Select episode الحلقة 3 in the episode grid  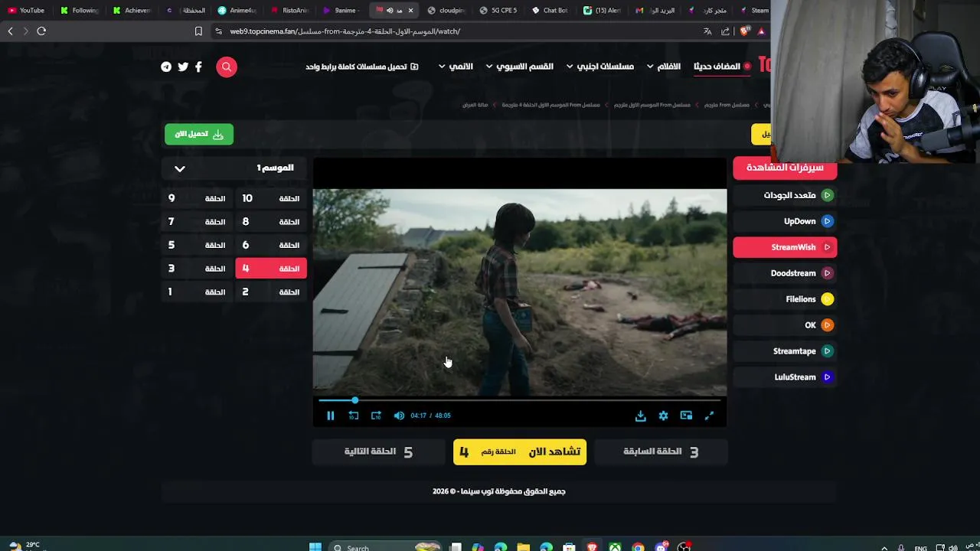[x=197, y=269]
